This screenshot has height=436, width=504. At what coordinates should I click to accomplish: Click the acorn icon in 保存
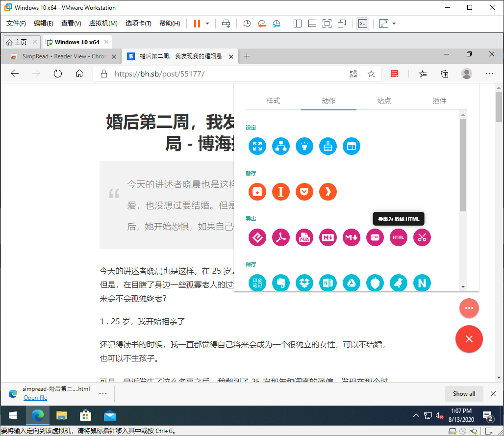[375, 283]
